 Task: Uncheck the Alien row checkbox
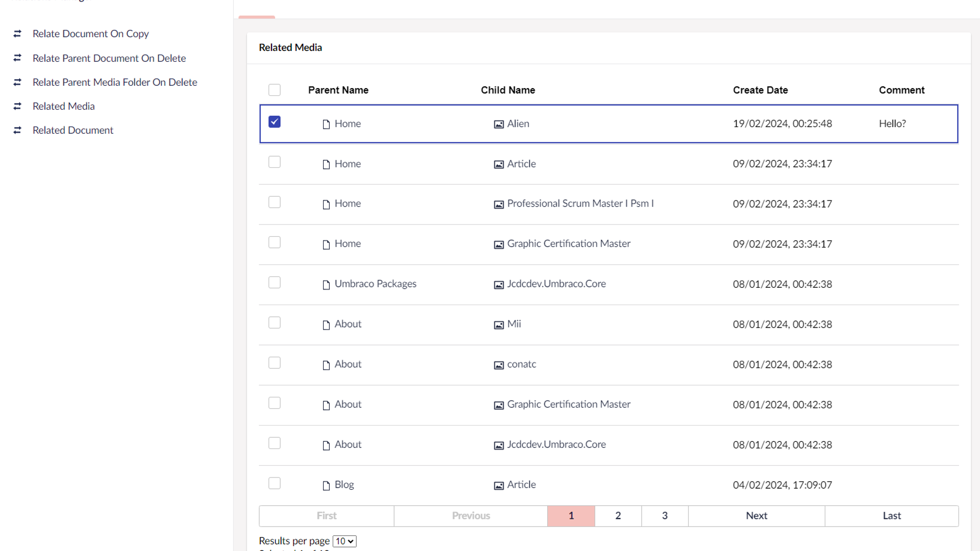tap(275, 122)
